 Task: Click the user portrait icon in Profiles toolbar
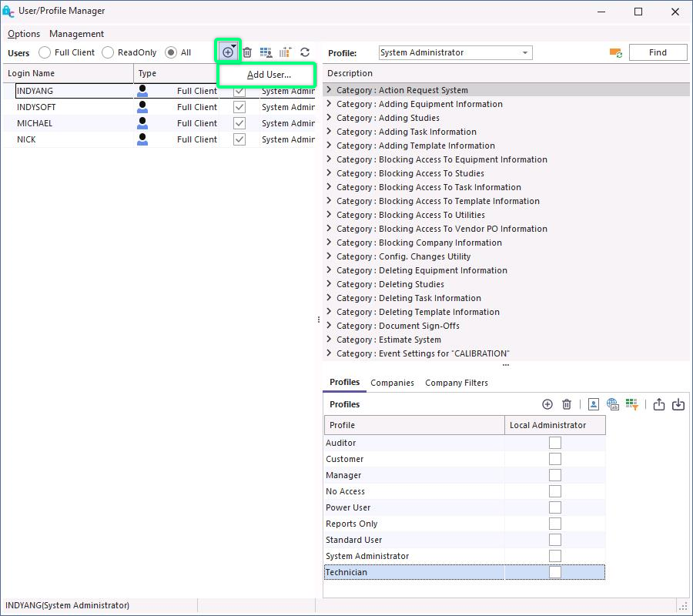[x=594, y=404]
